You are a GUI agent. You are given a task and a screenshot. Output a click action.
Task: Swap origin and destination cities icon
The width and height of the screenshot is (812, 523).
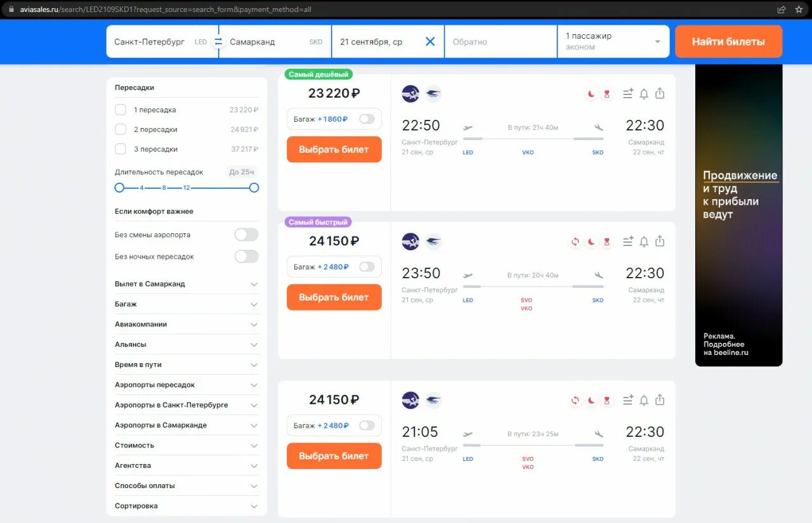[218, 42]
